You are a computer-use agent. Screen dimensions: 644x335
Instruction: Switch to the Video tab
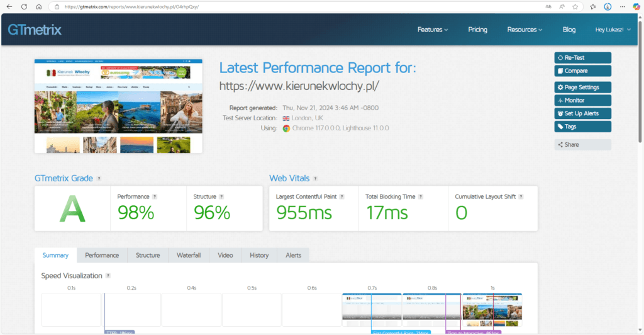click(225, 255)
